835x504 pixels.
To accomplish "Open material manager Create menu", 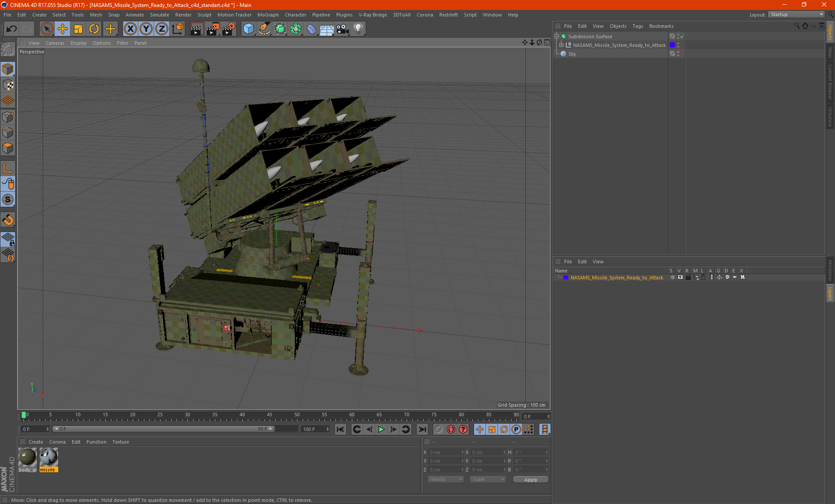I will pyautogui.click(x=36, y=442).
